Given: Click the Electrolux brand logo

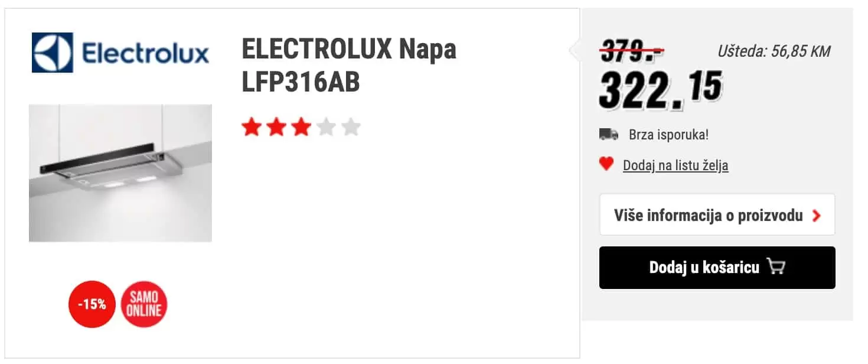Looking at the screenshot, I should (120, 53).
